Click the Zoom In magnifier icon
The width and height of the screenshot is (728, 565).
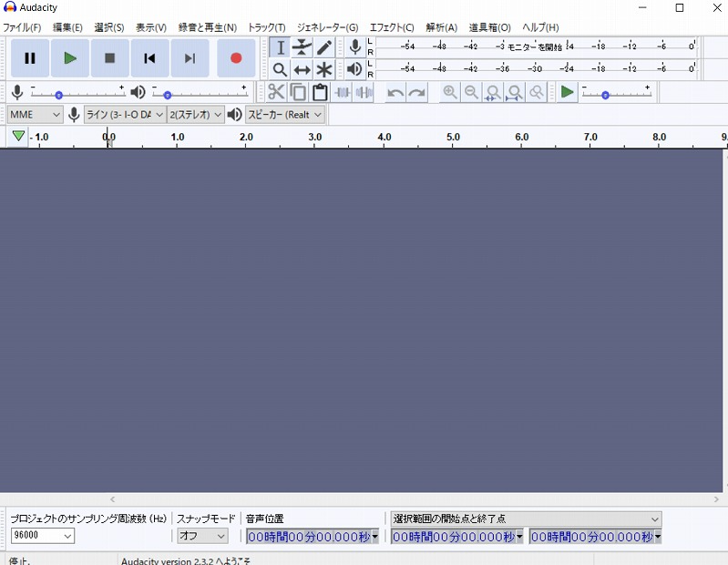tap(450, 92)
